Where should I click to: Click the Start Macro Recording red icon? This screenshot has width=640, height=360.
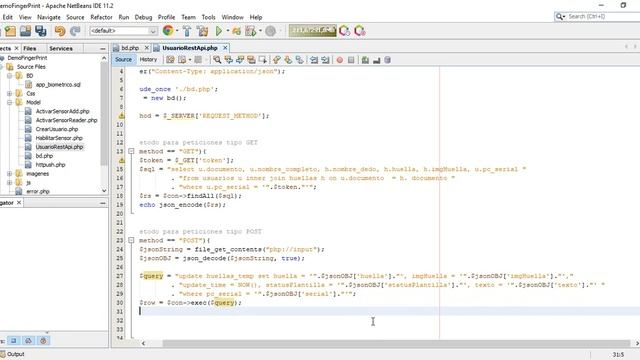click(340, 60)
